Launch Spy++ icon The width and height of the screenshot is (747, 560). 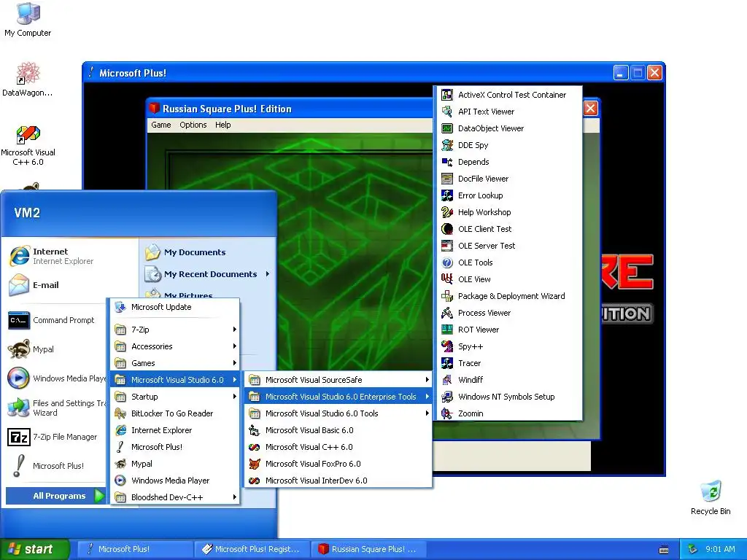(x=447, y=346)
